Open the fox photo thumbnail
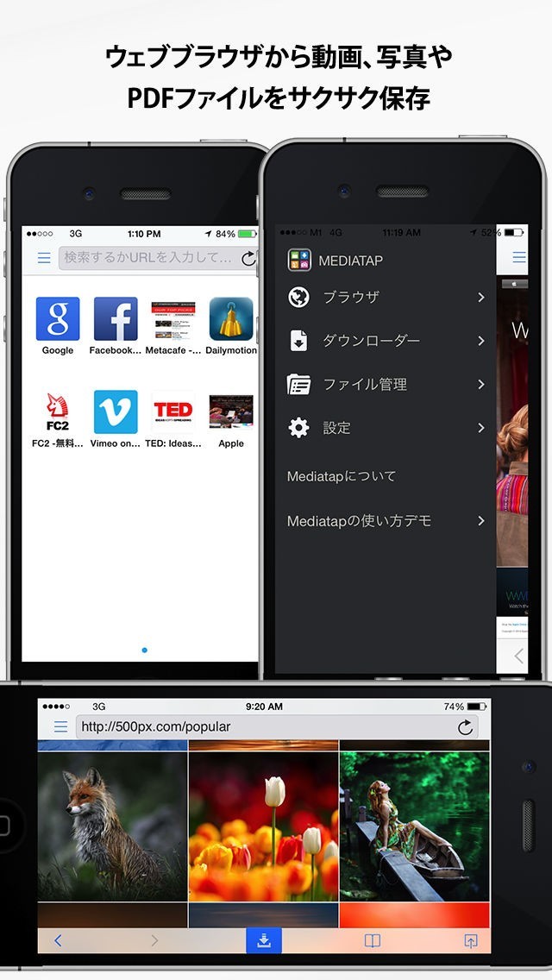Image resolution: width=552 pixels, height=980 pixels. (x=112, y=826)
